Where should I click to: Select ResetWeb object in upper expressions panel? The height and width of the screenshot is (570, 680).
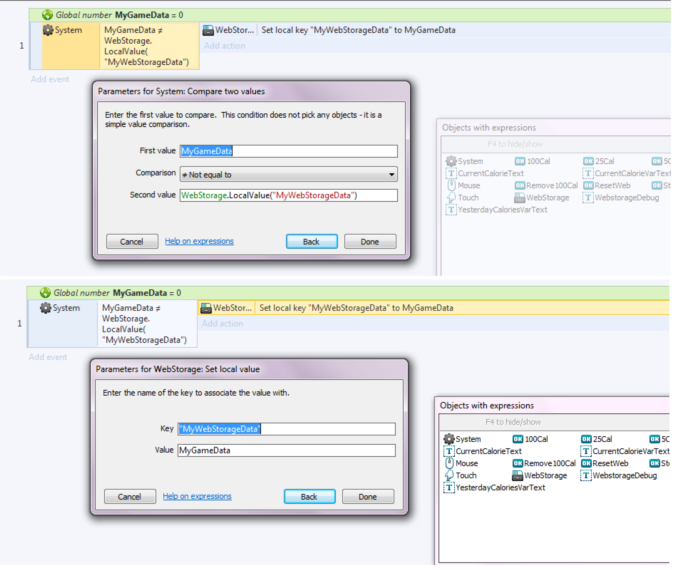(x=607, y=186)
